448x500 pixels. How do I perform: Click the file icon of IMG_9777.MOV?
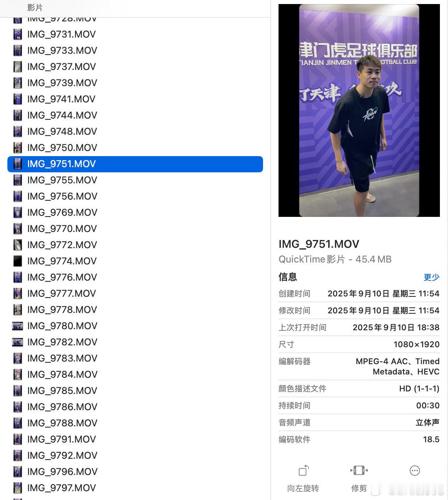(18, 293)
